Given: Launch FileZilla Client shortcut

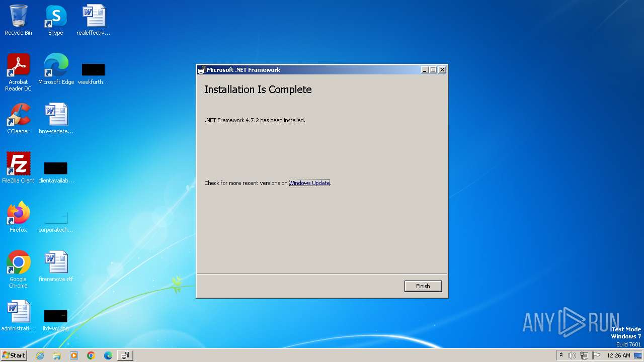Looking at the screenshot, I should pos(18,168).
